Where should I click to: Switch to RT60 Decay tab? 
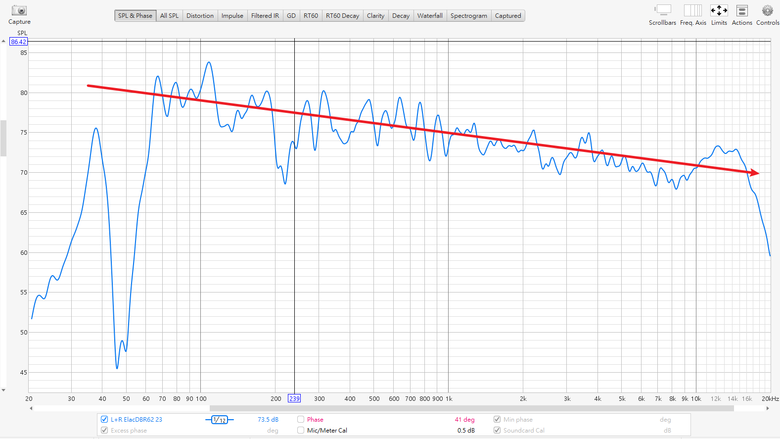tap(342, 16)
